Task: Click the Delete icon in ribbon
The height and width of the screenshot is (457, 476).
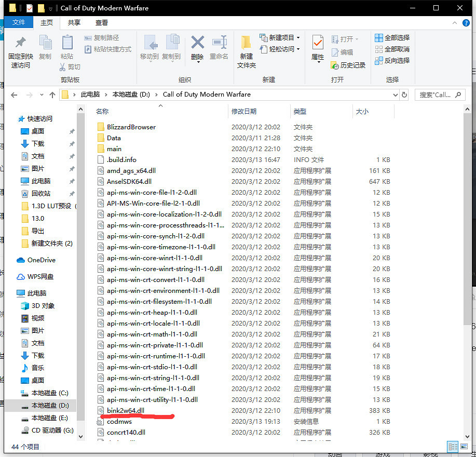Action: pos(197,47)
